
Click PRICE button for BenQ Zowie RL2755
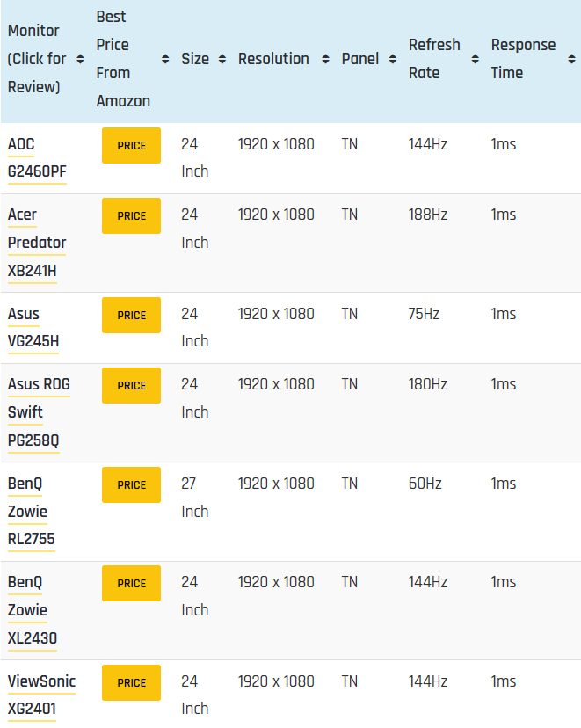(x=131, y=484)
